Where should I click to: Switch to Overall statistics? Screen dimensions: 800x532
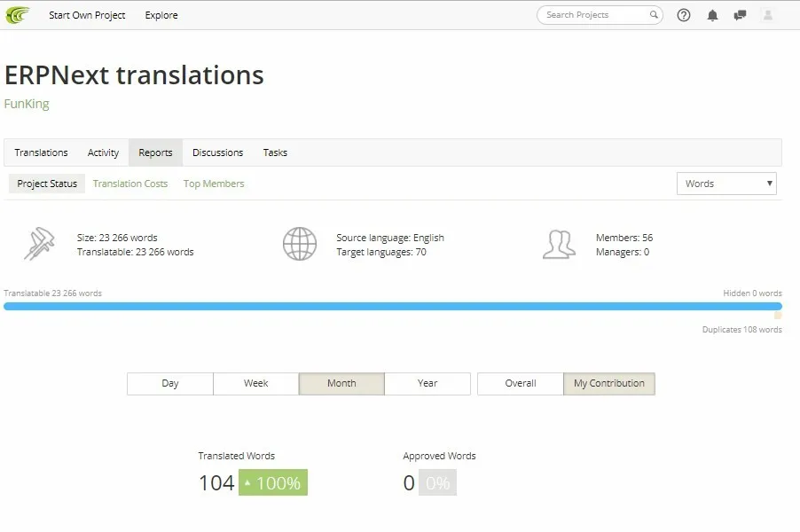click(x=521, y=384)
